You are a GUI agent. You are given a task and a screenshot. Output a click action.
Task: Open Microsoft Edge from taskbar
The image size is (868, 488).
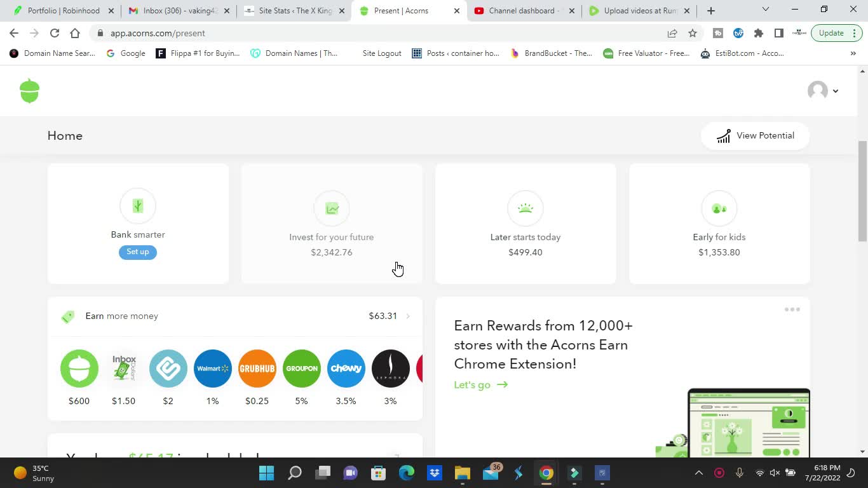407,473
